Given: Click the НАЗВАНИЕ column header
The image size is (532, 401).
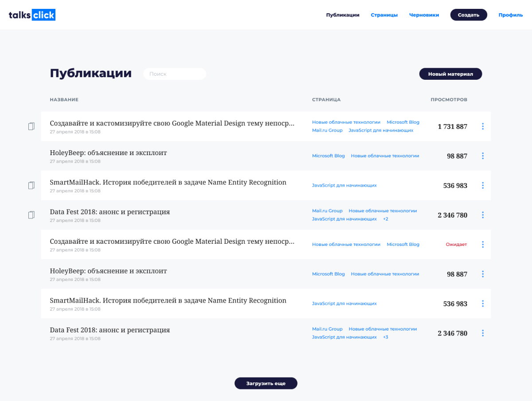Looking at the screenshot, I should click(x=64, y=100).
